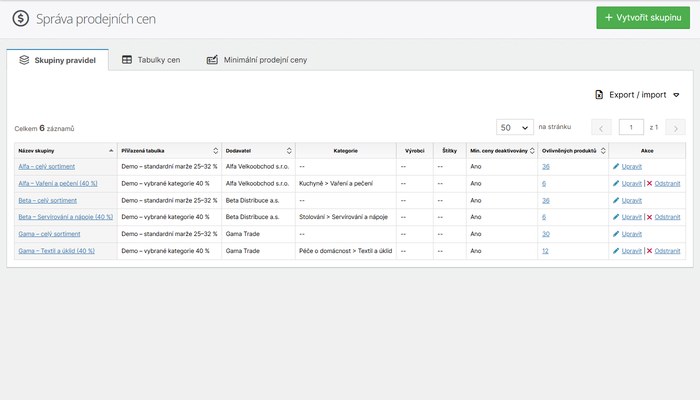The image size is (700, 400).
Task: Go to the previous page arrow
Action: tap(601, 128)
